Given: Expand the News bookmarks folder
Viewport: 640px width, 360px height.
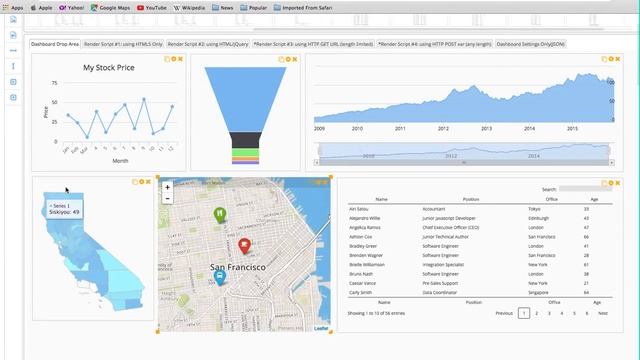Looking at the screenshot, I should pyautogui.click(x=223, y=7).
